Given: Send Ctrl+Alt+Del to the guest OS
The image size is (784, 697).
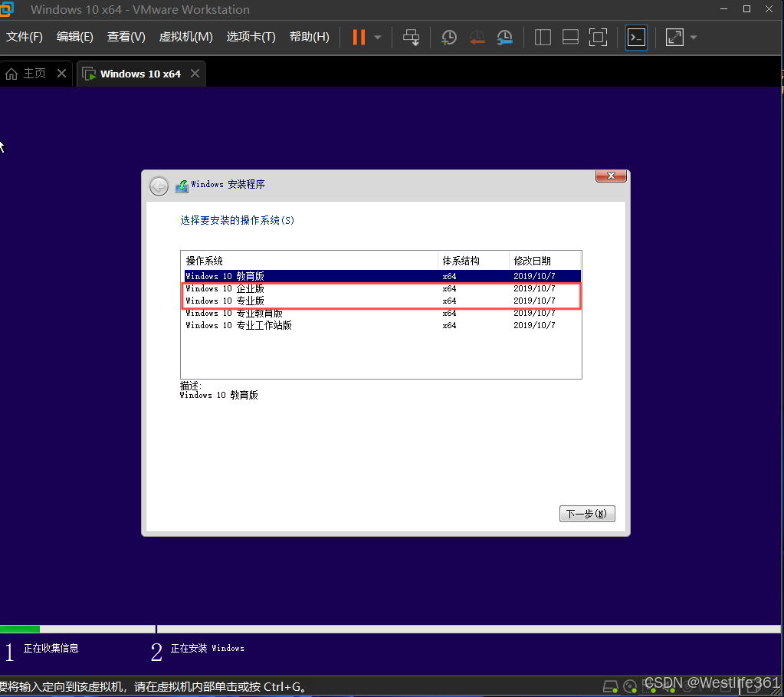Looking at the screenshot, I should [411, 37].
